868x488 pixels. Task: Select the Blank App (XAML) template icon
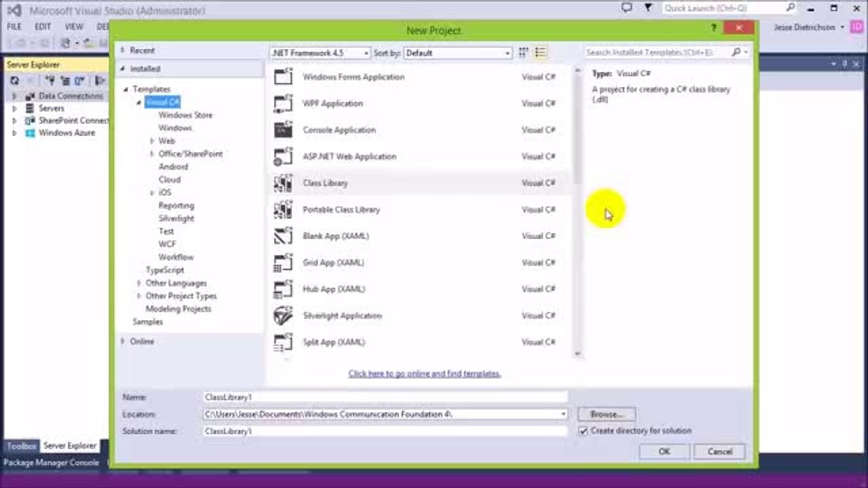(283, 236)
